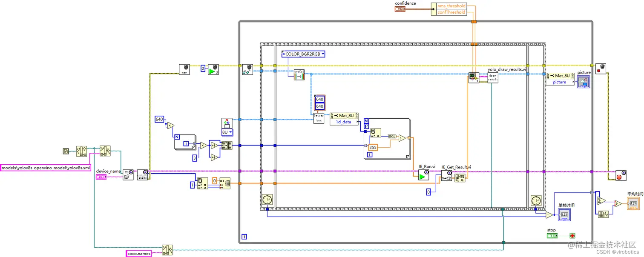Screen dimensions: 644x257
Task: Click the subtract node before 单帧时间
Action: point(550,215)
